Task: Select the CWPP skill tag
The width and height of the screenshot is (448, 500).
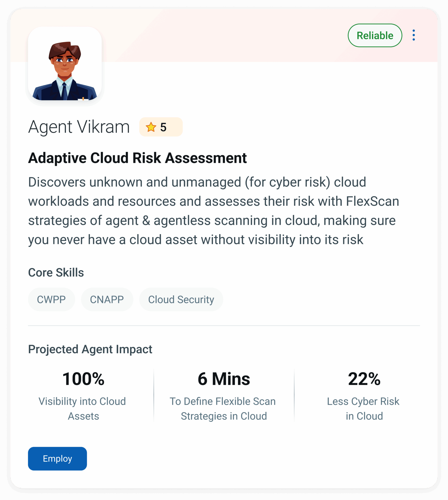Action: [x=51, y=299]
